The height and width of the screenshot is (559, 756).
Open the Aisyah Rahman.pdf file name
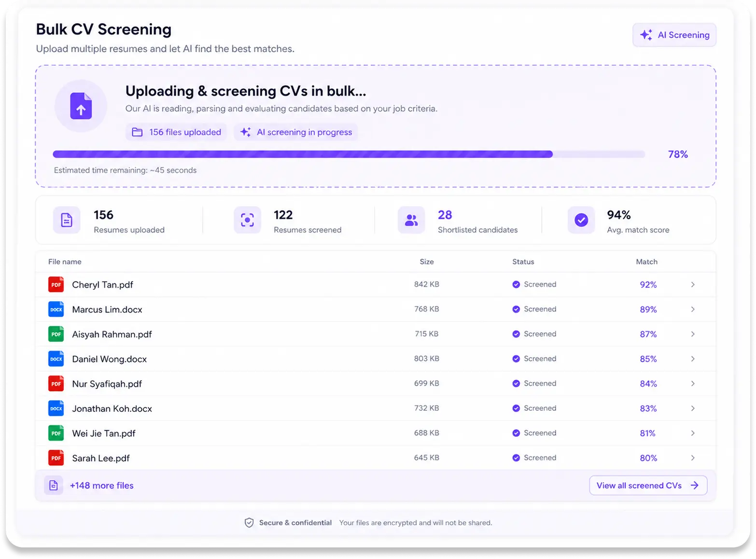coord(112,334)
